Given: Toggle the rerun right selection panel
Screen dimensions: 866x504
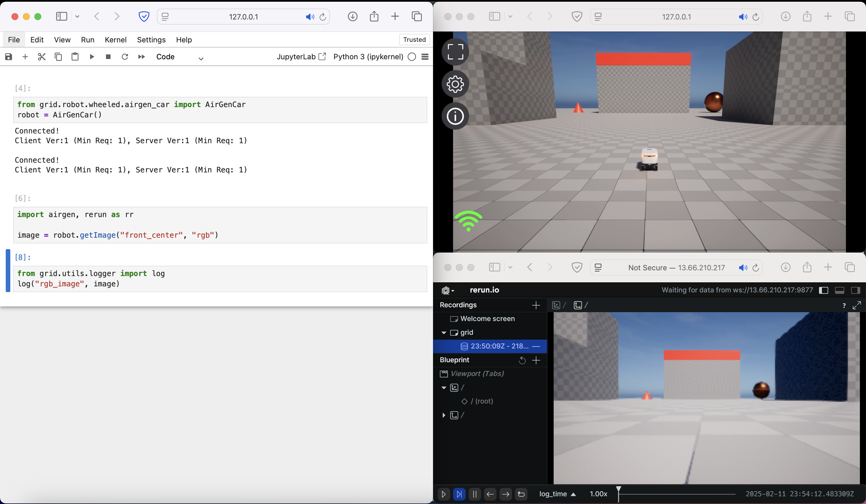Looking at the screenshot, I should pyautogui.click(x=855, y=290).
